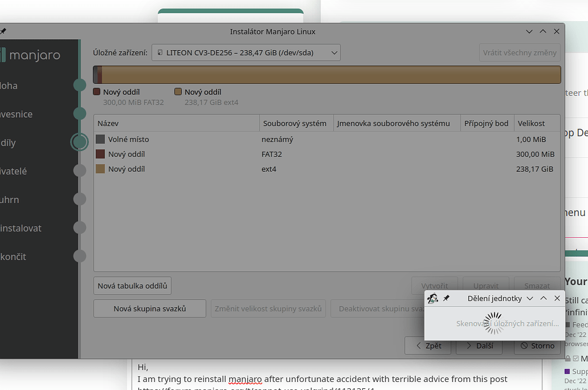Click the Další button to continue
The image size is (588, 390).
[x=479, y=346]
